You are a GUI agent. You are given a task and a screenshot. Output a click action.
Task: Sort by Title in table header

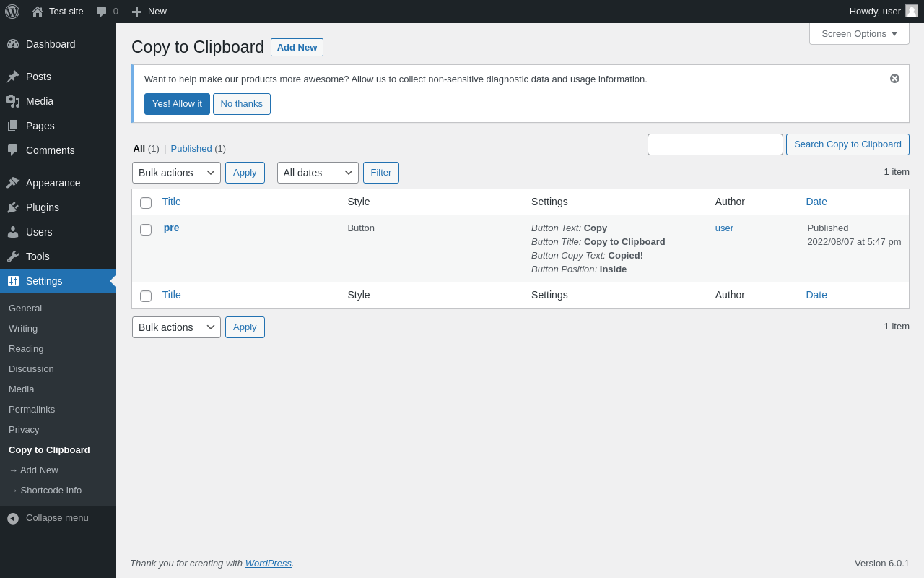point(172,202)
